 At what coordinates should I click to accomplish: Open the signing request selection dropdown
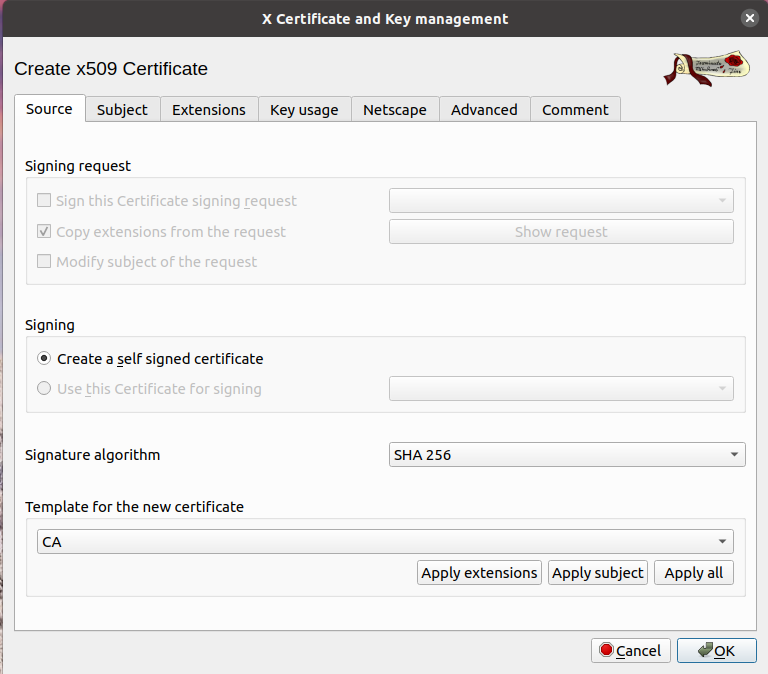561,201
